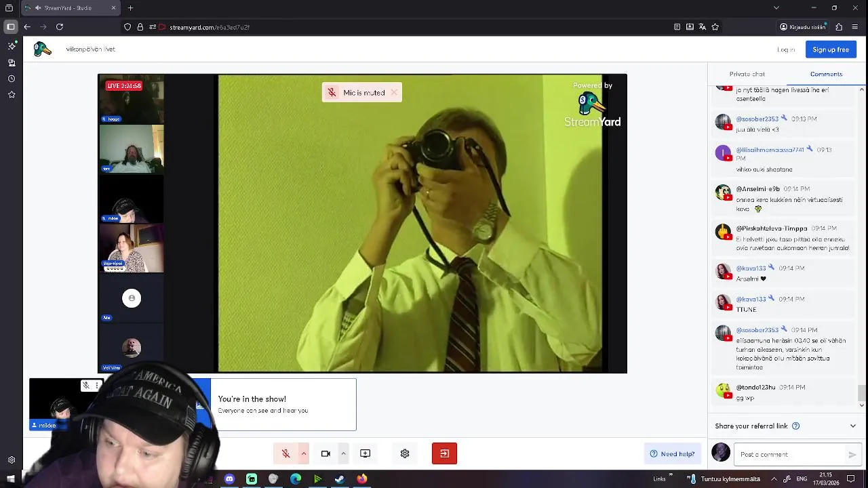
Task: Open camera options arrow next to camera button
Action: (343, 453)
